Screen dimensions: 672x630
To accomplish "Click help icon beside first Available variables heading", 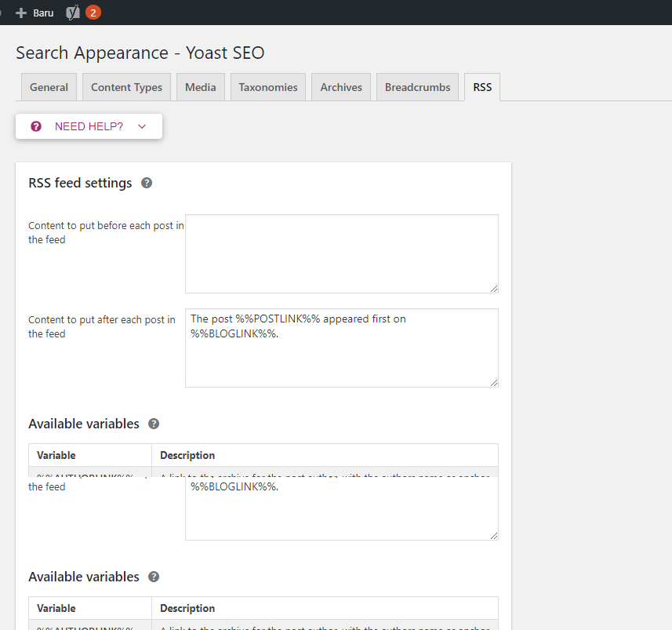I will point(154,424).
